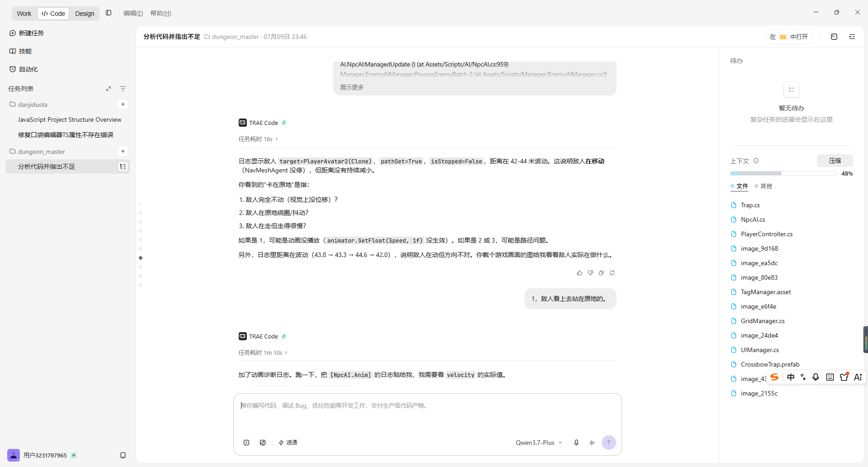This screenshot has width=868, height=467.
Task: Switch to Work mode
Action: [x=24, y=14]
